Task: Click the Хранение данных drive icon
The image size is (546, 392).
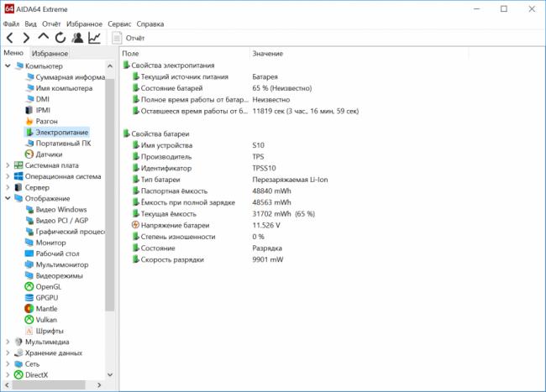Action: click(x=18, y=353)
